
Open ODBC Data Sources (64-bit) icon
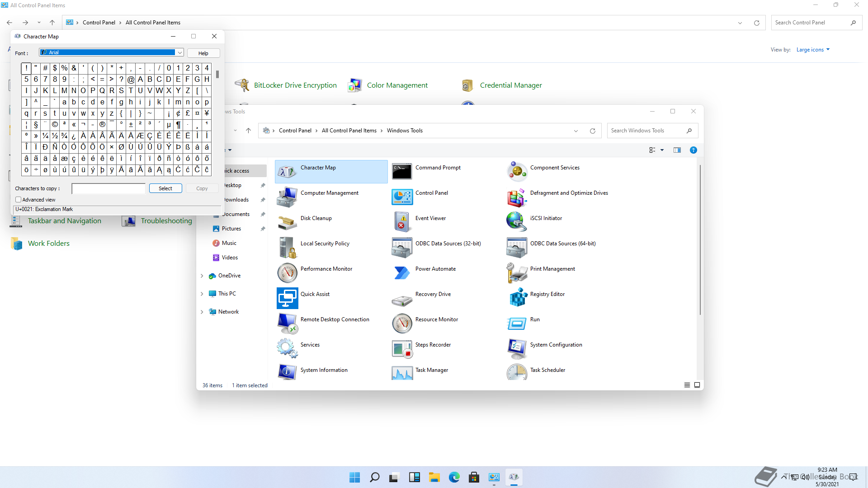tap(517, 248)
